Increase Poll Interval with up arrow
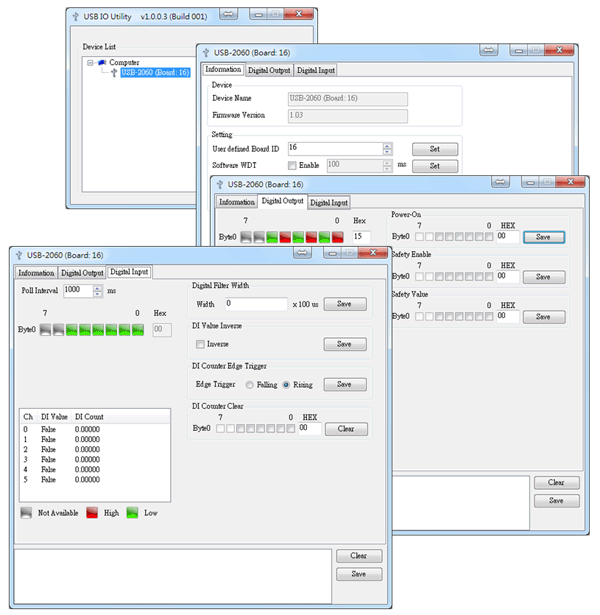This screenshot has height=615, width=600. pos(98,288)
